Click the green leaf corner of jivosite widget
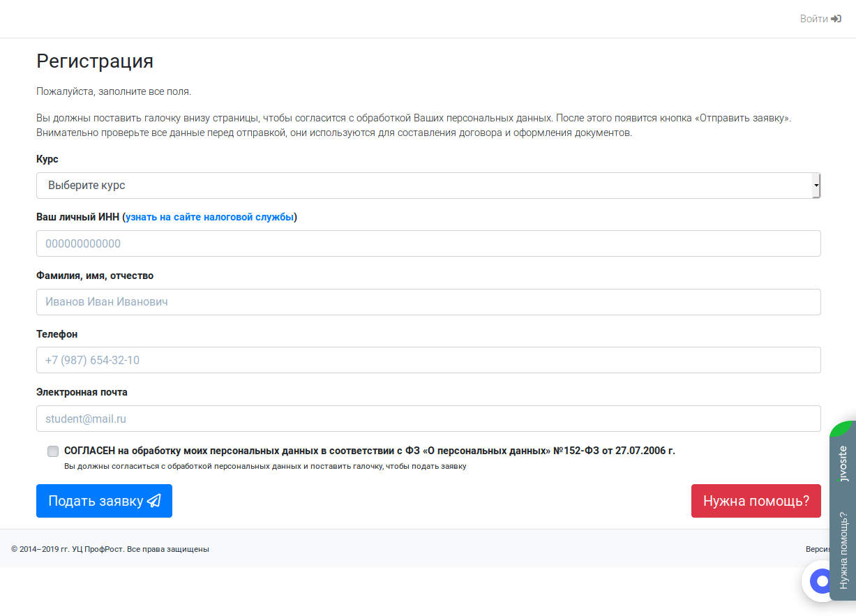 tap(842, 428)
